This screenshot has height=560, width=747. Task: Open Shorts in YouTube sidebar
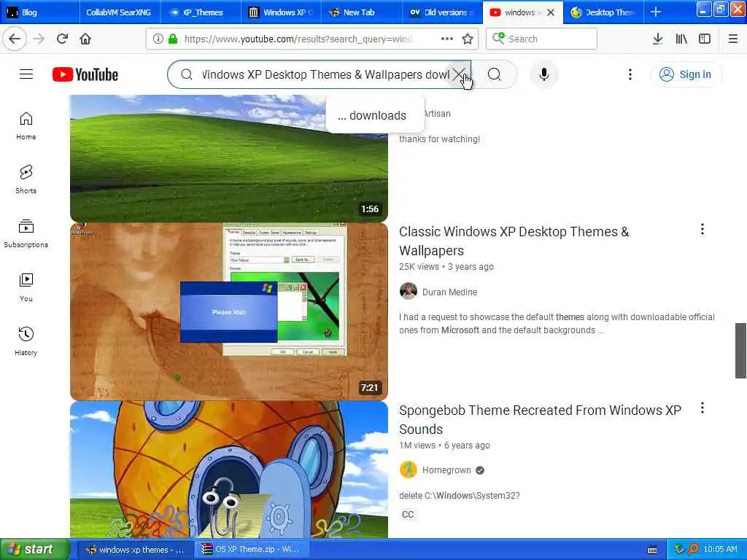pyautogui.click(x=26, y=179)
